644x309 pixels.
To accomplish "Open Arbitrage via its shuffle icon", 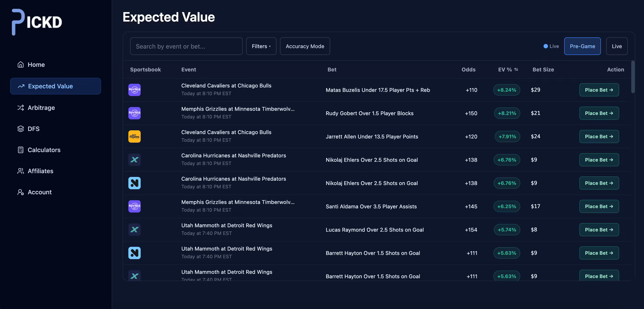I will [x=20, y=107].
